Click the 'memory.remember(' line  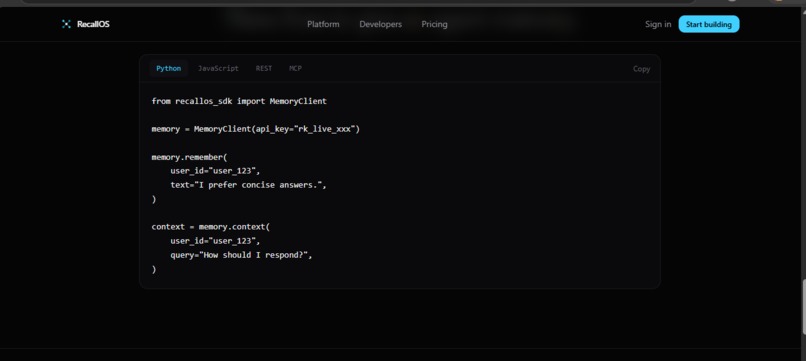189,157
